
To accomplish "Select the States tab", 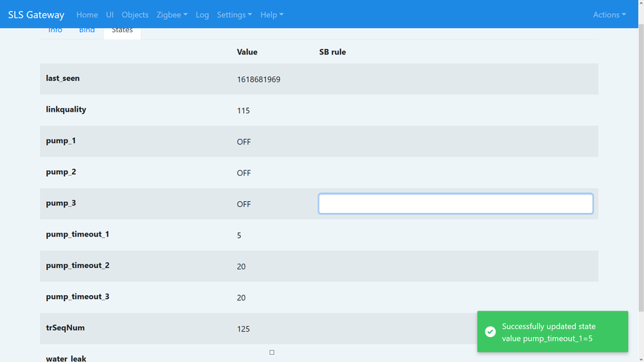I will pyautogui.click(x=122, y=31).
